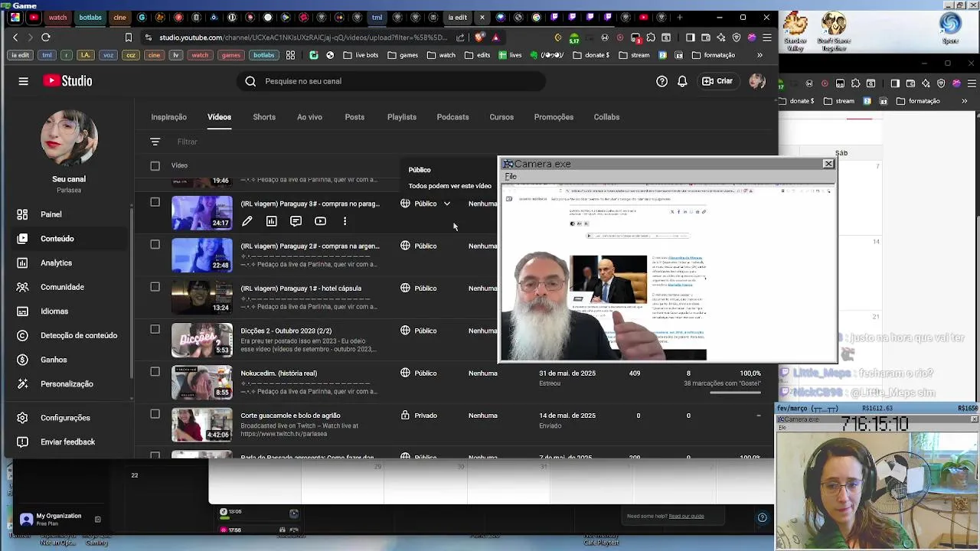Open the Criar create dropdown button
The height and width of the screenshot is (551, 980).
[x=717, y=81]
